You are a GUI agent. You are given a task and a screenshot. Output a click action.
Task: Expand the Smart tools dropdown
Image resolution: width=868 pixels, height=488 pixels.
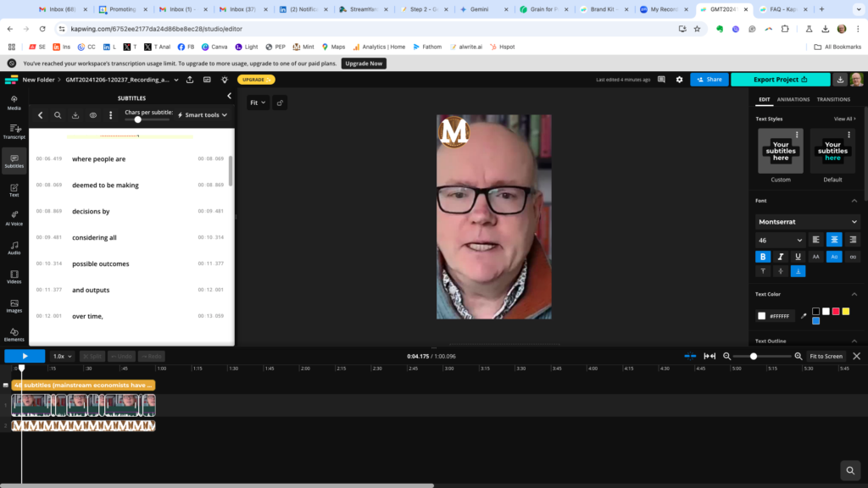tap(203, 115)
